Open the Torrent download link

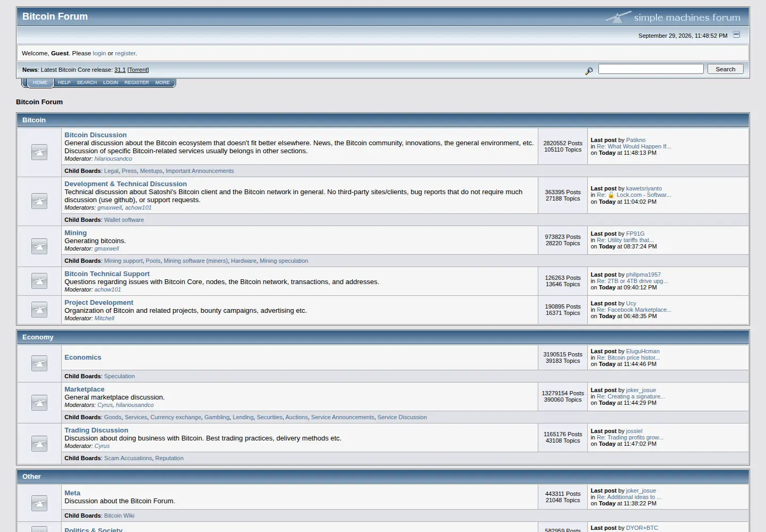[x=138, y=70]
